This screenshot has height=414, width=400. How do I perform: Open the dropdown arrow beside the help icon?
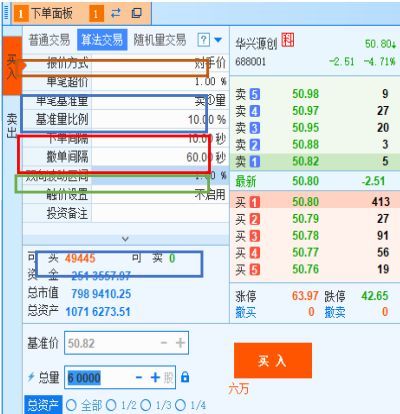tap(218, 40)
